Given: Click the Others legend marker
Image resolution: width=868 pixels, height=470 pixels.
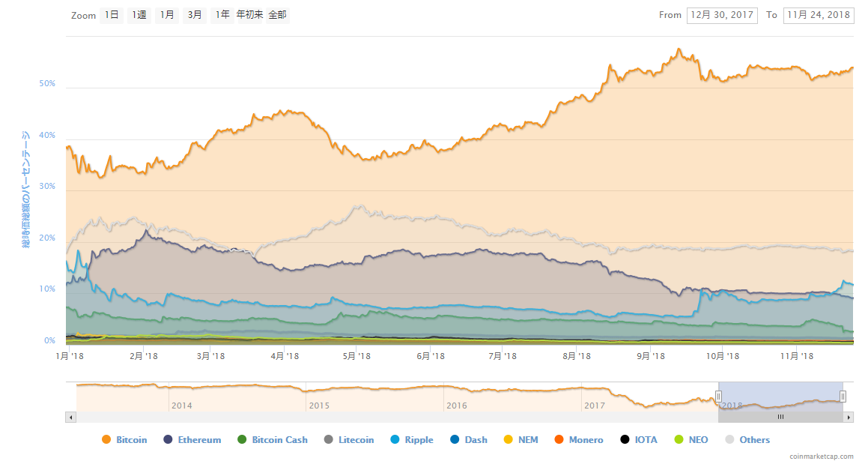Looking at the screenshot, I should pos(729,440).
